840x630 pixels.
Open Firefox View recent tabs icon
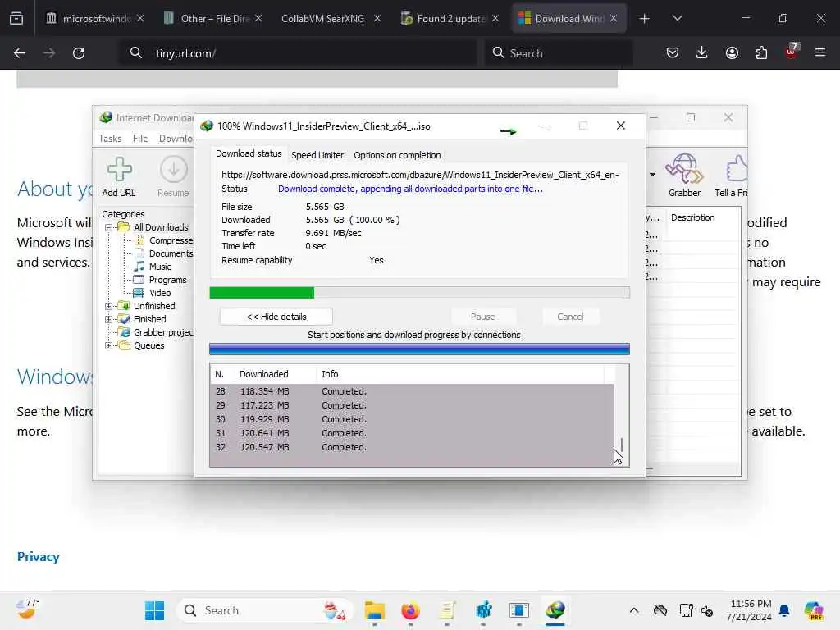(16, 19)
